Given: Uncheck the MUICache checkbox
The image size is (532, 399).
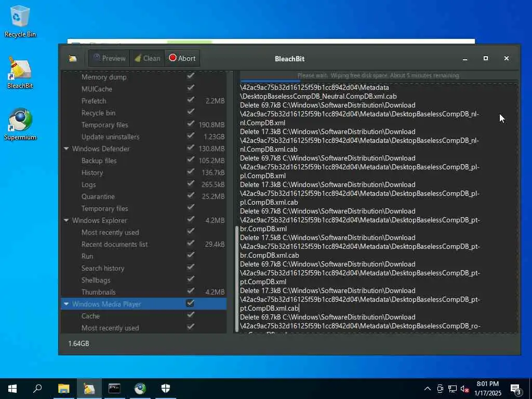Looking at the screenshot, I should click(190, 88).
